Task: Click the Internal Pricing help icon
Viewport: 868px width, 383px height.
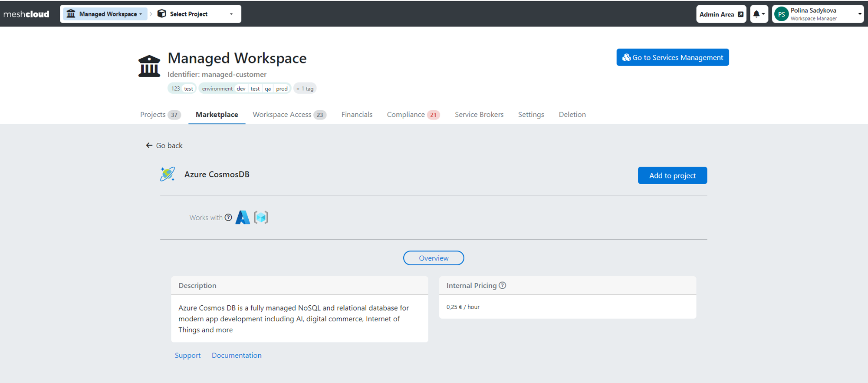Action: pyautogui.click(x=503, y=285)
